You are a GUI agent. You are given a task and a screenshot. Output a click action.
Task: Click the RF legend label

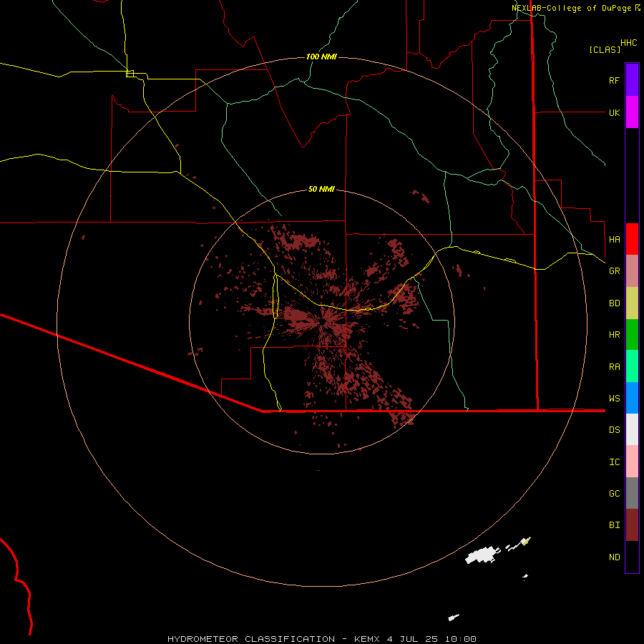pyautogui.click(x=614, y=80)
